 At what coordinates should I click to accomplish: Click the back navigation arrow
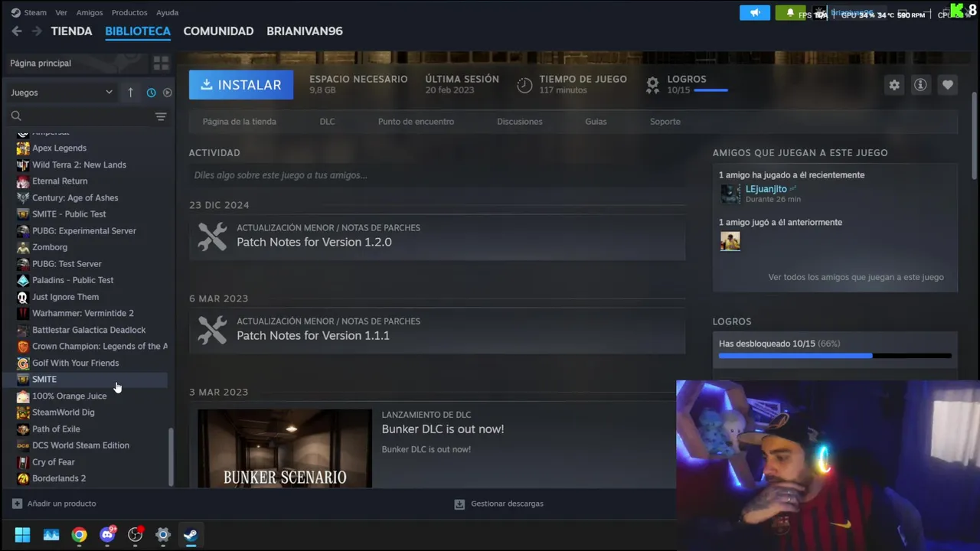click(17, 31)
